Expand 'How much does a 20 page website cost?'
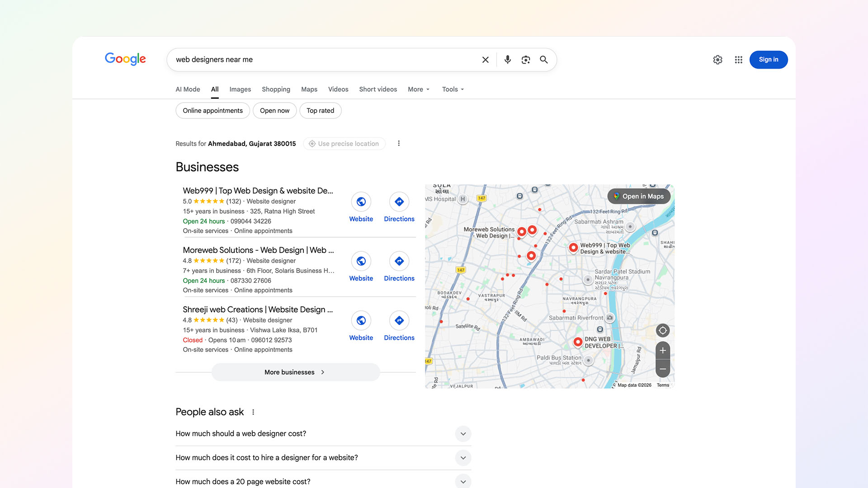This screenshot has height=488, width=868. point(463,481)
